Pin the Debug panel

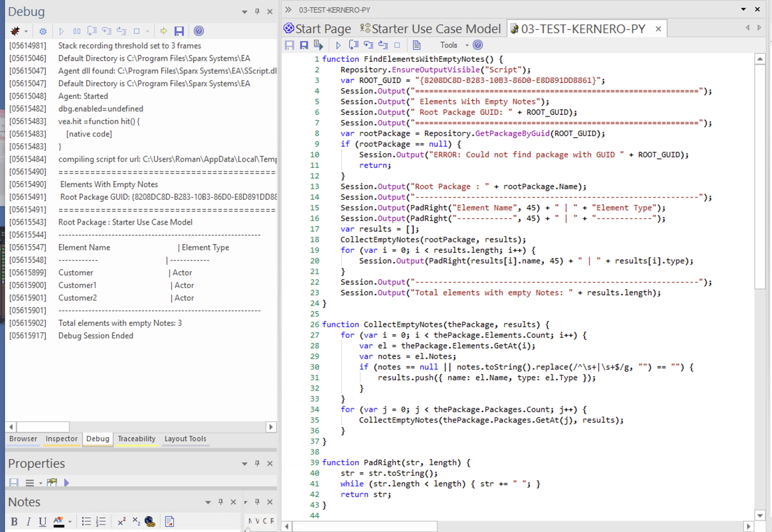tap(257, 11)
